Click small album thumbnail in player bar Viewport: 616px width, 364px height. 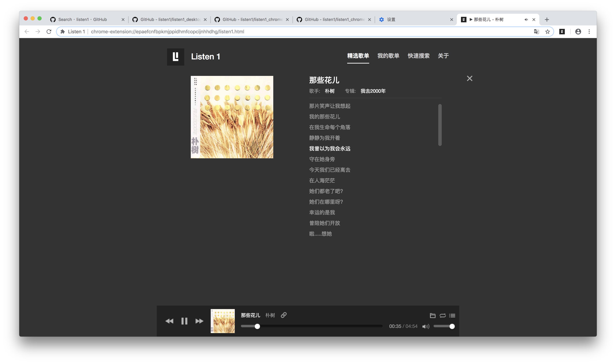[x=223, y=321]
